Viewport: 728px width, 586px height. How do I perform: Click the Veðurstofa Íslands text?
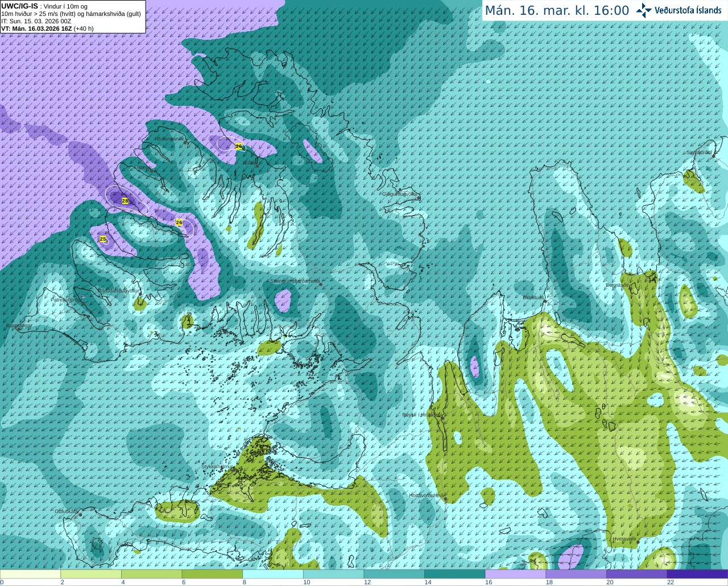688,10
